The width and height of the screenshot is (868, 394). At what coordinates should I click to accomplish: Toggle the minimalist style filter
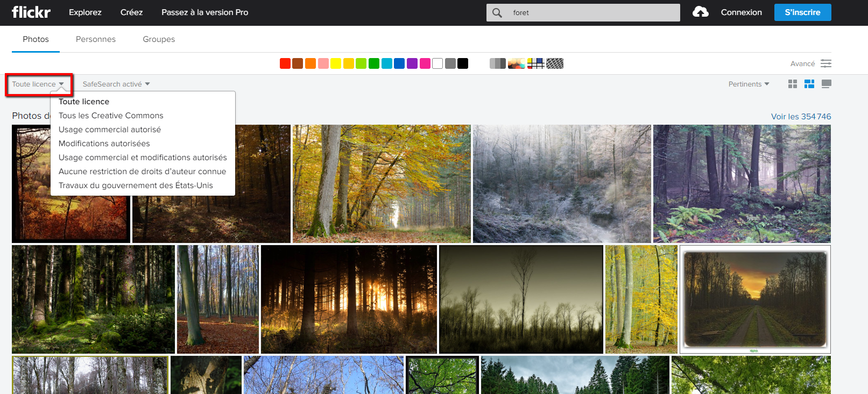535,63
